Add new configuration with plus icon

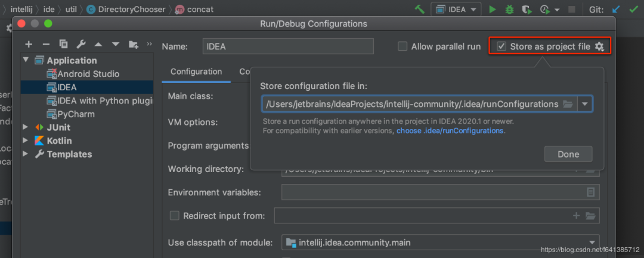coord(28,44)
